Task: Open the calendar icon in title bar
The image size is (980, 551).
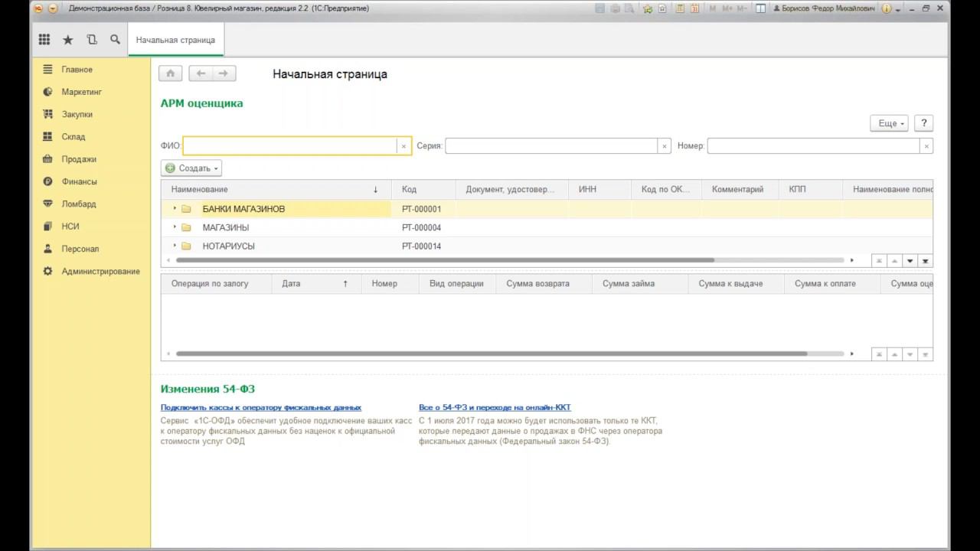Action: point(695,8)
